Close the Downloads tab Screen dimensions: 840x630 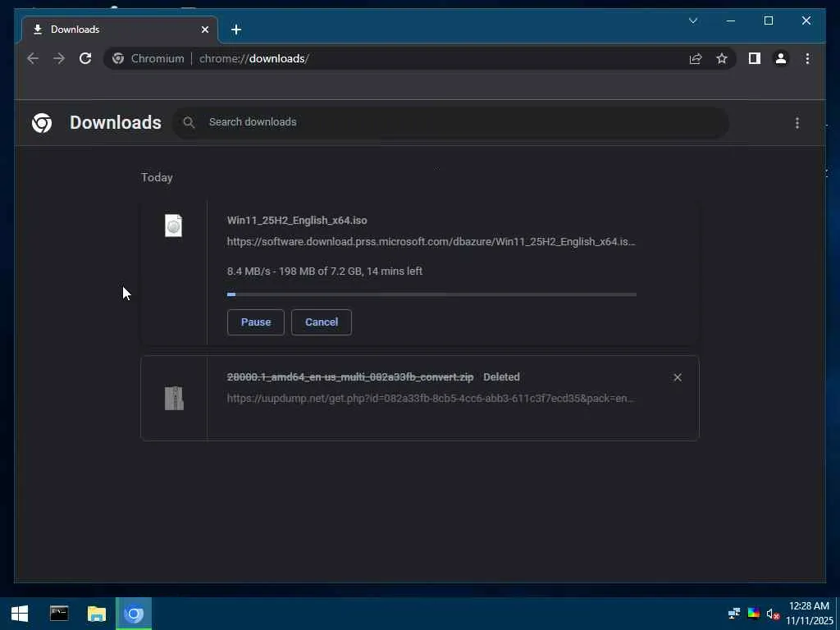pos(204,30)
